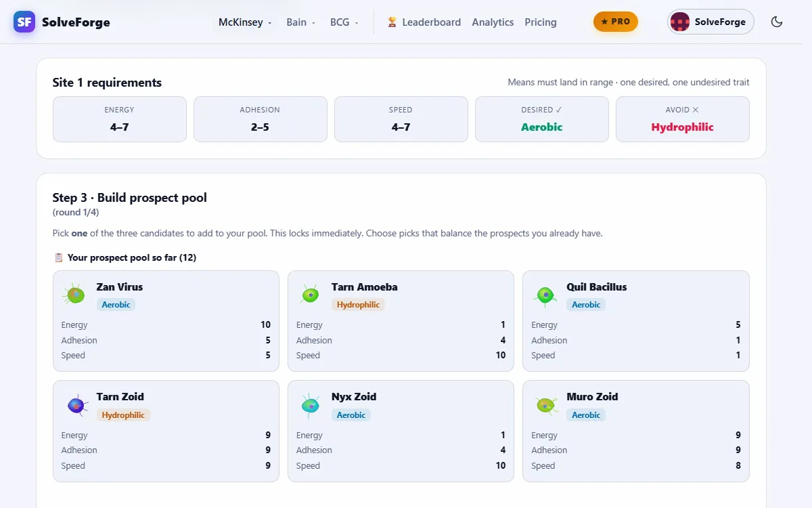Screen dimensions: 812x508
Task: Select the Zan Virus name
Action: pyautogui.click(x=120, y=287)
